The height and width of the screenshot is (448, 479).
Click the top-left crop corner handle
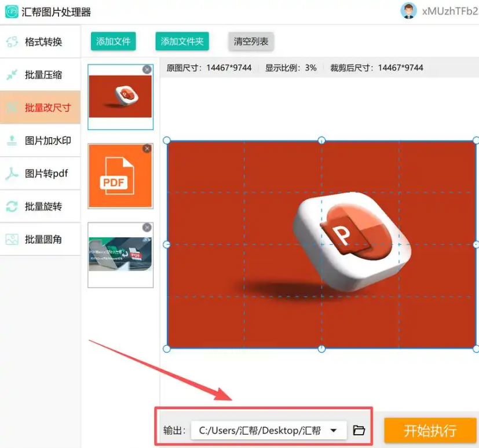click(x=166, y=141)
